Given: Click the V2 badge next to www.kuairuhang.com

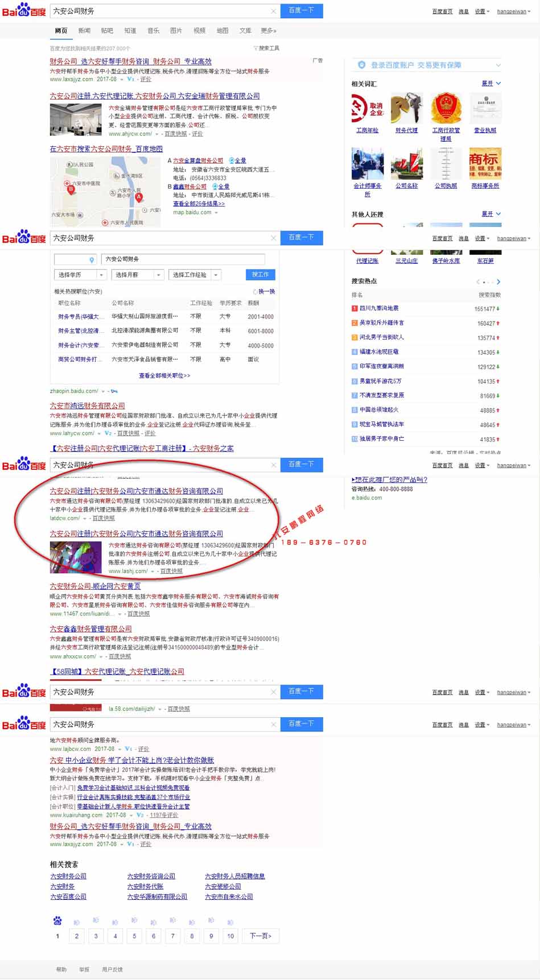Looking at the screenshot, I should tap(140, 815).
